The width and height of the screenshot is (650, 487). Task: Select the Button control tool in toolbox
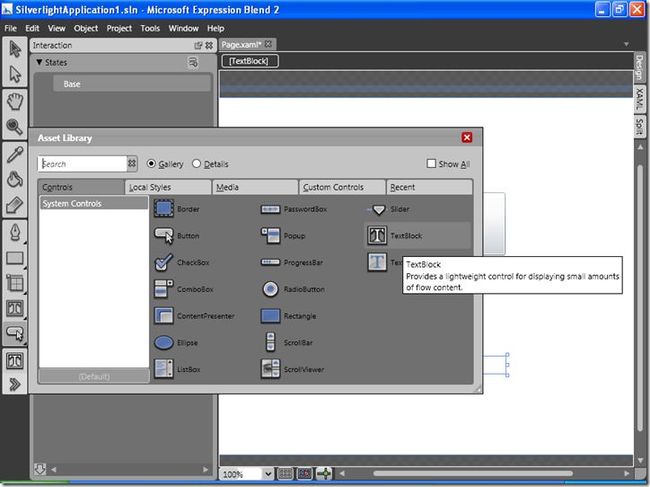[15, 334]
